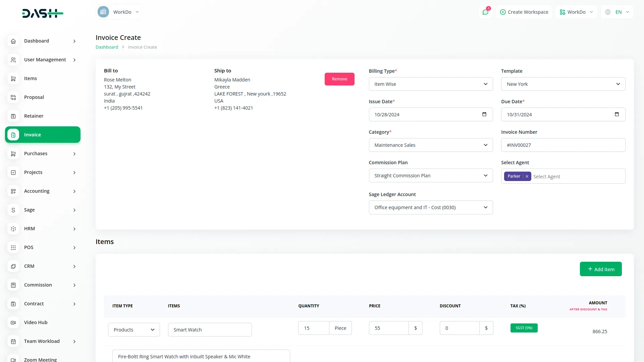Click the HRM sidebar icon
Screen dimensions: 644x362
[x=13, y=229]
